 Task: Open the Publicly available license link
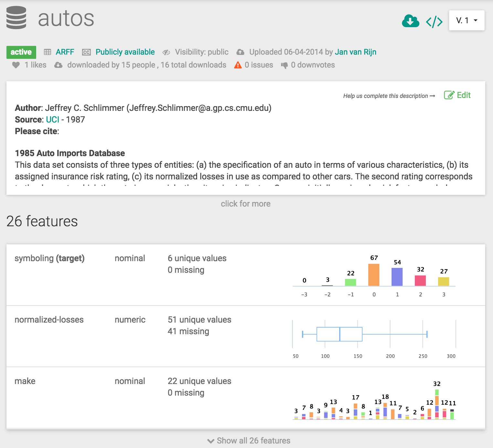125,52
